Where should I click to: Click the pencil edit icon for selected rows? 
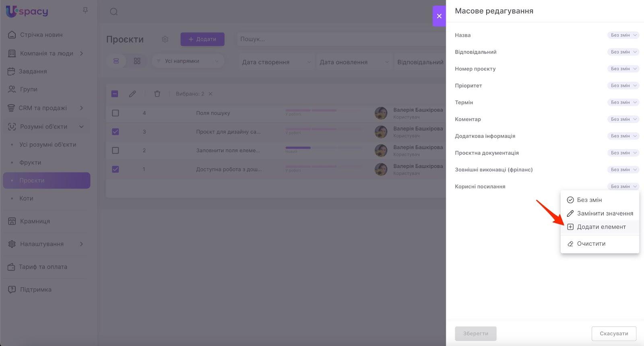(x=132, y=94)
